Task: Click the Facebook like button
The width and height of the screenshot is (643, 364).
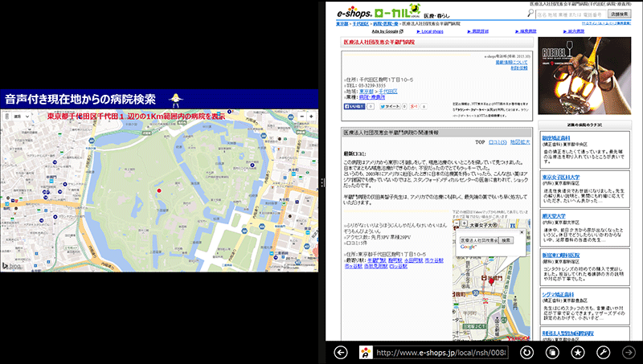Action: tap(354, 106)
